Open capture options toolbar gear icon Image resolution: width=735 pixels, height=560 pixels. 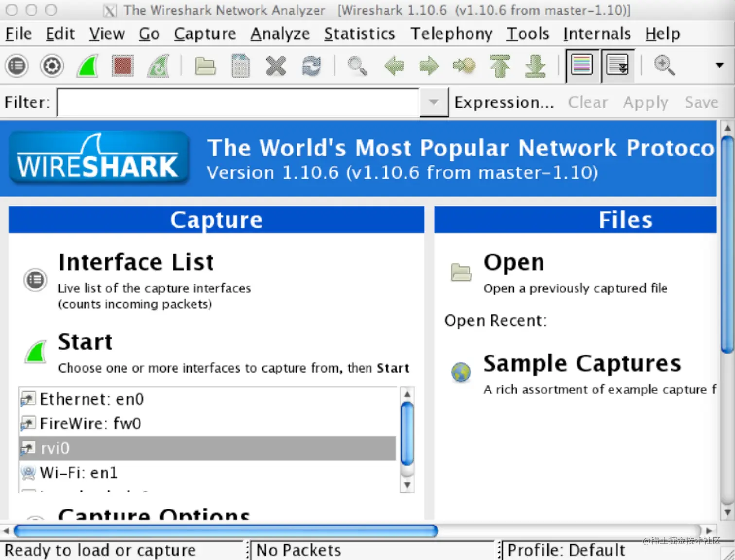click(x=52, y=66)
